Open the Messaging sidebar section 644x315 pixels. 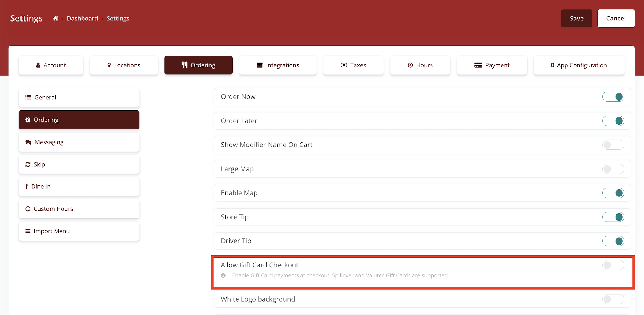coord(79,142)
